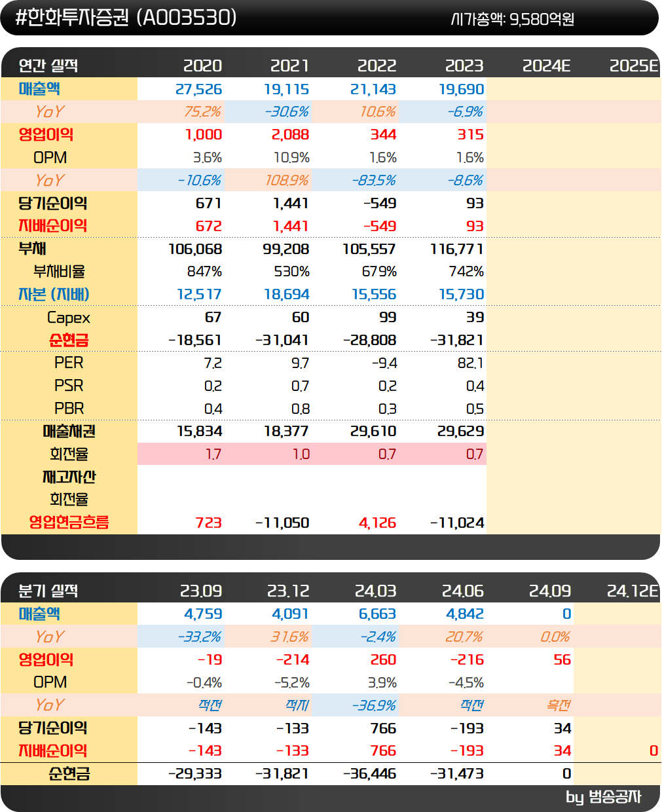Click quarterly revenue YoY -33.2%
The height and width of the screenshot is (812, 662).
click(x=200, y=637)
